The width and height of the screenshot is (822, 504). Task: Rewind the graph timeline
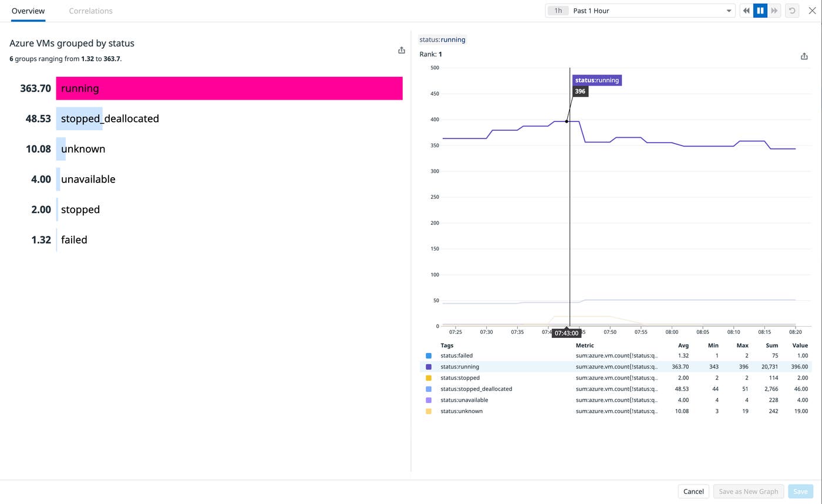(746, 10)
